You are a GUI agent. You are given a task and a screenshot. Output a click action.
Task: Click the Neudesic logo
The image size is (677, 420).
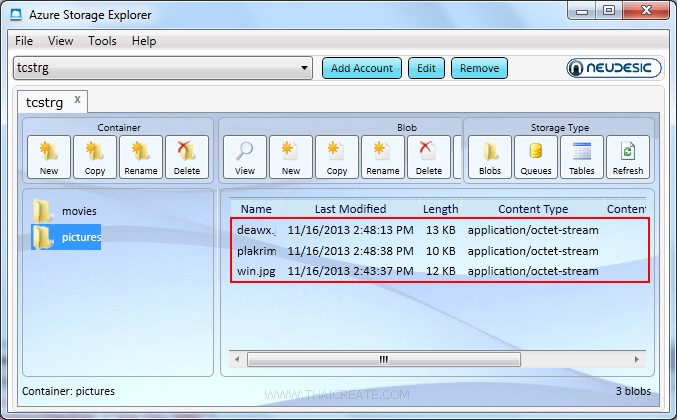(614, 68)
